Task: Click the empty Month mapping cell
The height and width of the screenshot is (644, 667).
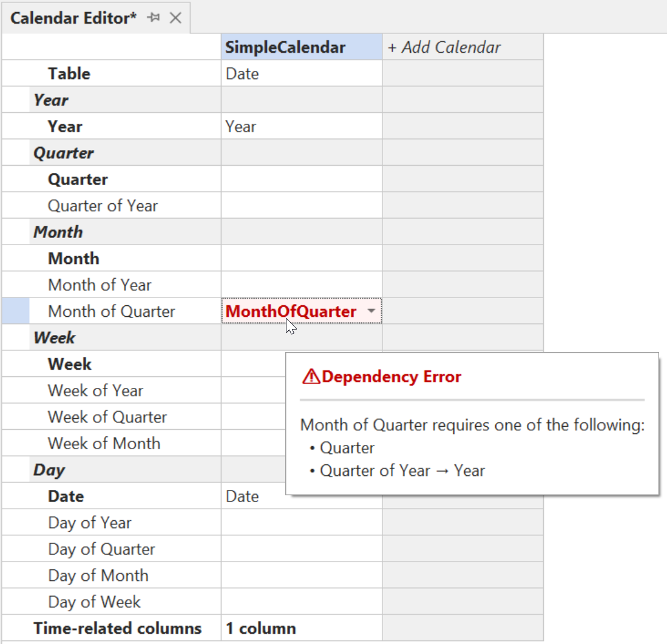Action: pyautogui.click(x=301, y=259)
